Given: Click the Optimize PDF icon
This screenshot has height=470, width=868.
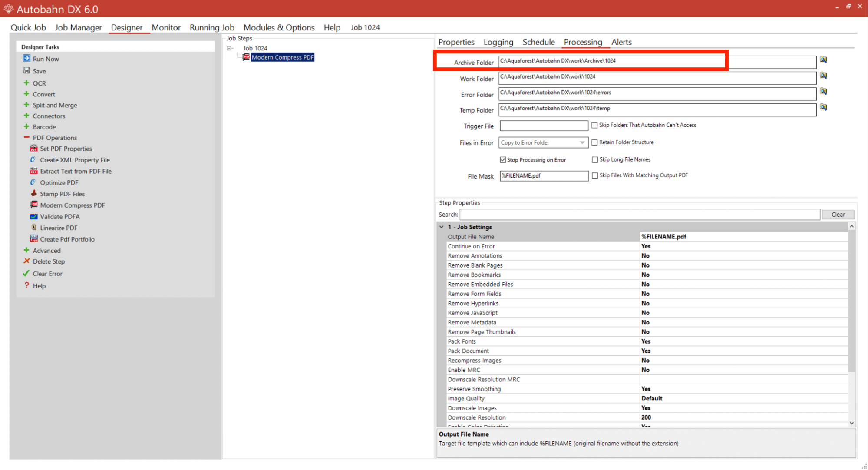Looking at the screenshot, I should 33,182.
